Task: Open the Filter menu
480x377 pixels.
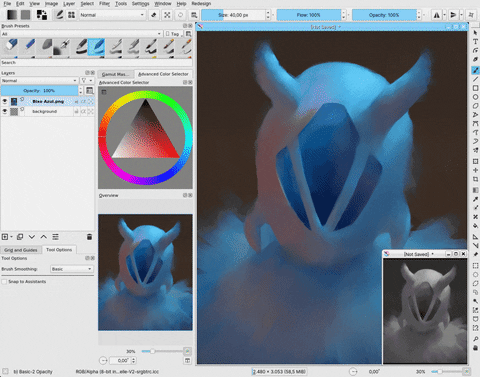Action: [x=104, y=4]
